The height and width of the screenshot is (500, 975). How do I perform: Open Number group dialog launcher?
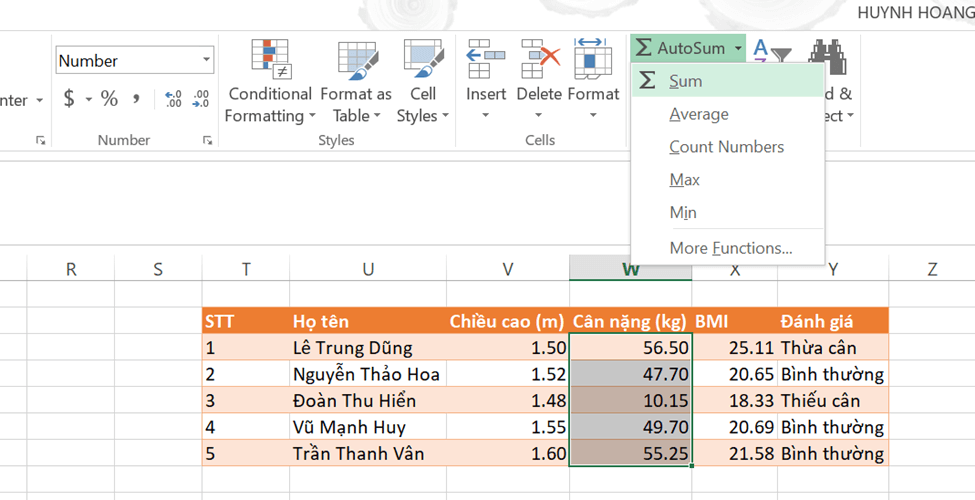pos(207,141)
